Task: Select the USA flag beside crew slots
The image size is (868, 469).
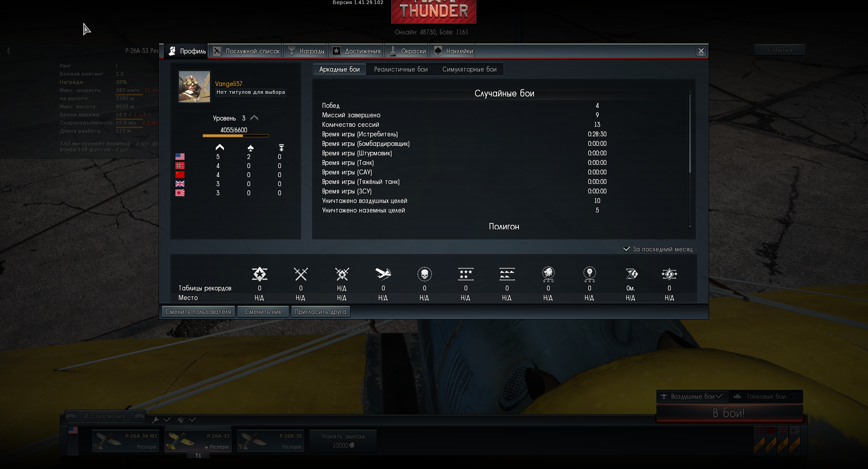Action: point(73,430)
